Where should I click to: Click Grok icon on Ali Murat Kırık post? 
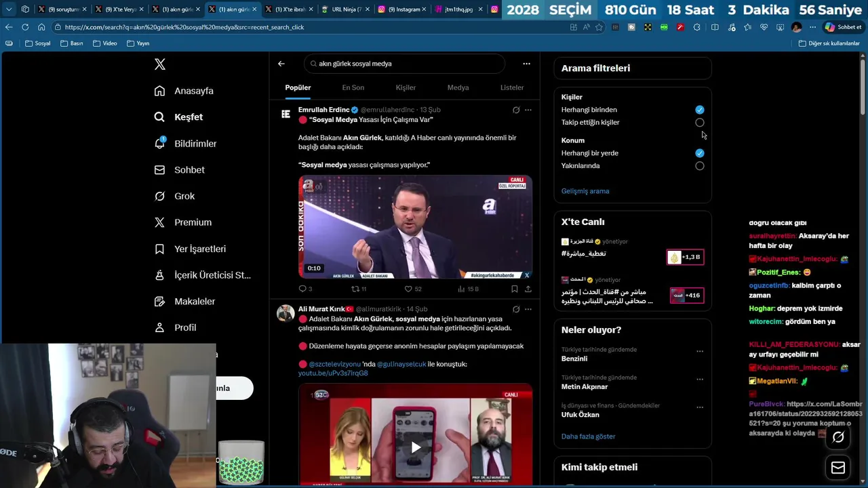[x=516, y=309]
